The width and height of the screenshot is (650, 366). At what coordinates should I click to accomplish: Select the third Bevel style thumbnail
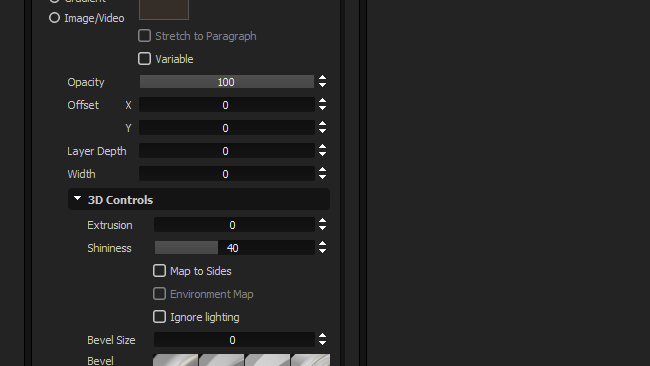point(267,360)
